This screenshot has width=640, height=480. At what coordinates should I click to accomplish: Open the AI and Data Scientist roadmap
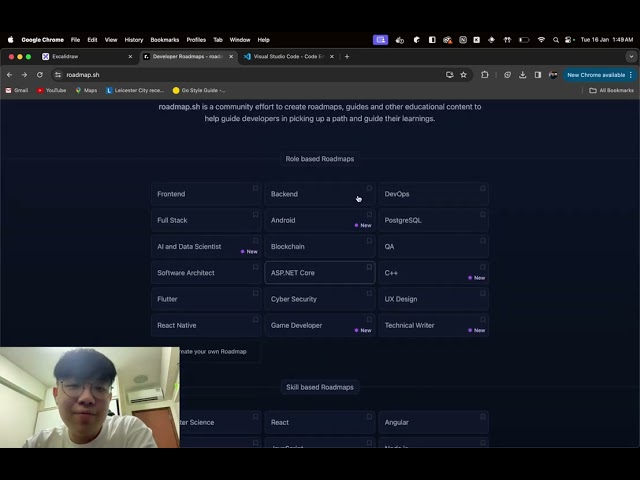206,247
